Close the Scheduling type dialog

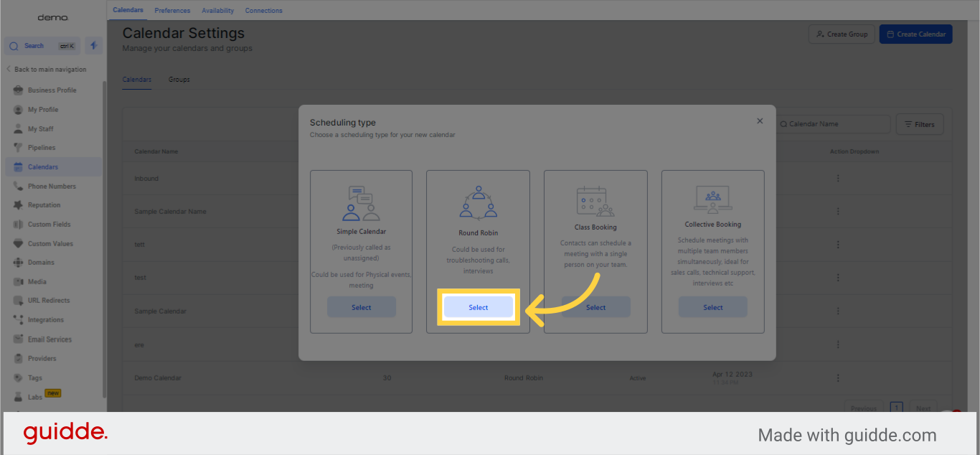760,121
